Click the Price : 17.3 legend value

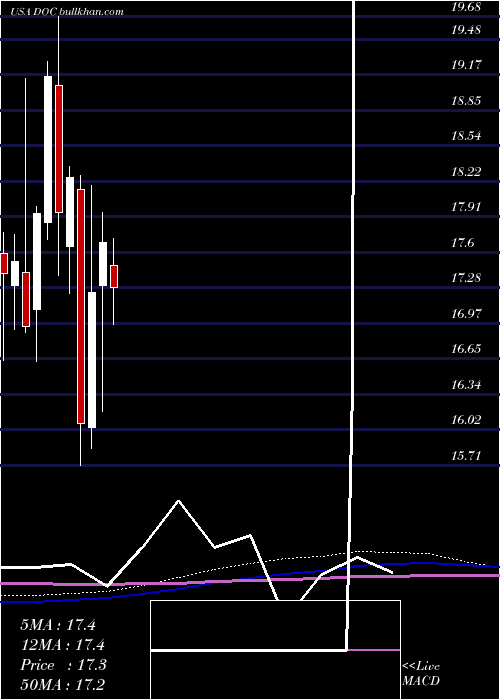coord(63,665)
